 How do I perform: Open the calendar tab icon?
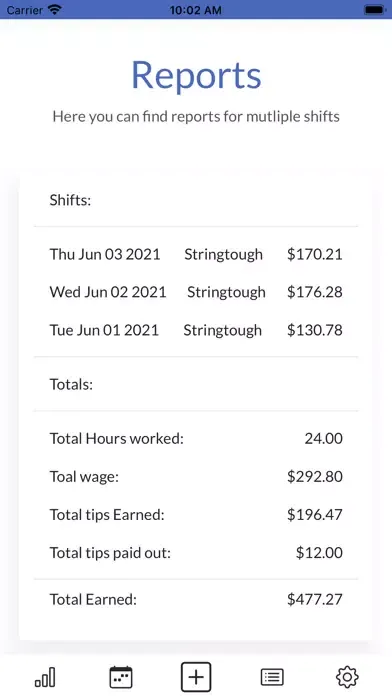(121, 677)
